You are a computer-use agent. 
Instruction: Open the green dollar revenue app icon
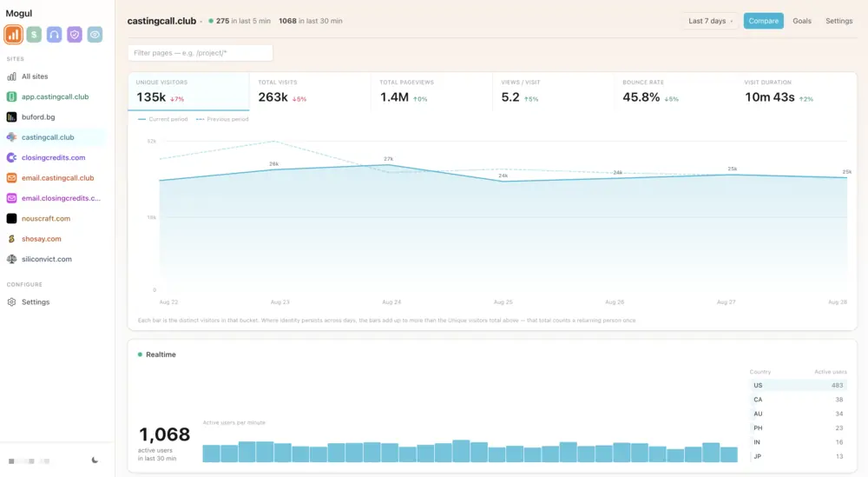[x=34, y=35]
